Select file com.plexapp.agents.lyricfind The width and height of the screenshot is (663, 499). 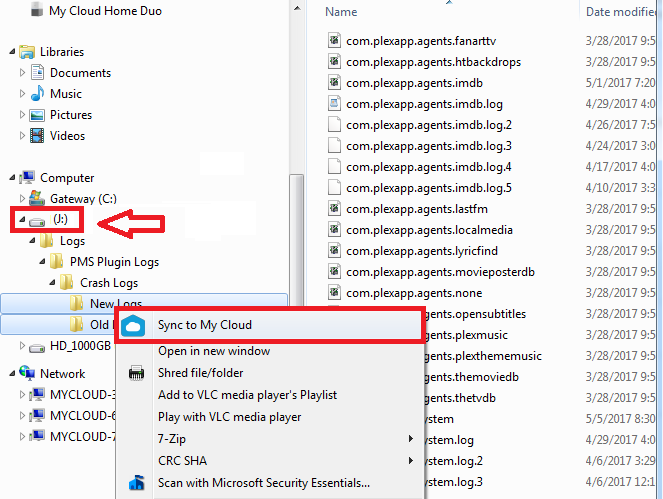click(x=422, y=251)
